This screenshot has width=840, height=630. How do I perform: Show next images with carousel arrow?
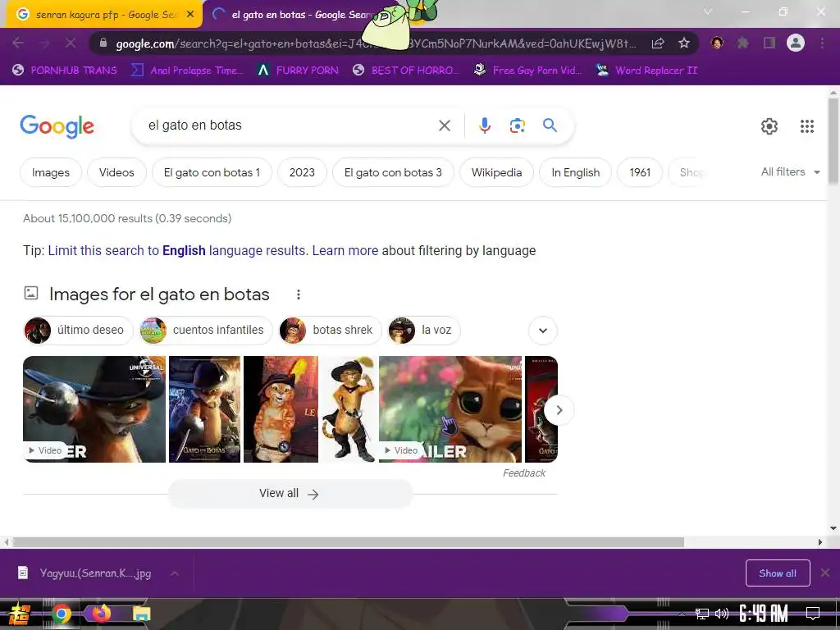pos(559,410)
